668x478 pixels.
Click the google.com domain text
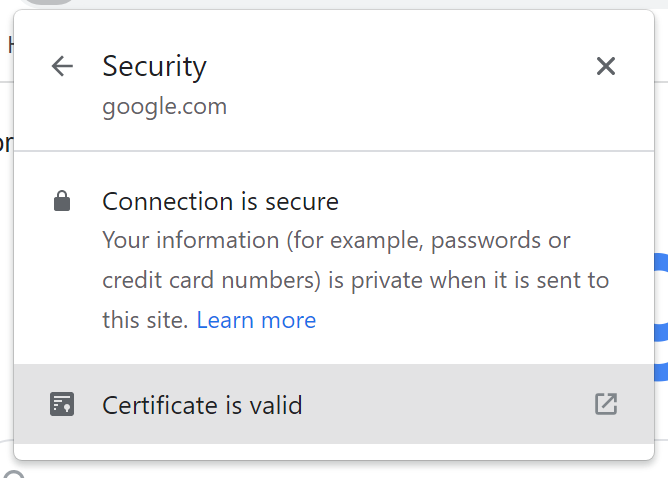click(x=164, y=105)
